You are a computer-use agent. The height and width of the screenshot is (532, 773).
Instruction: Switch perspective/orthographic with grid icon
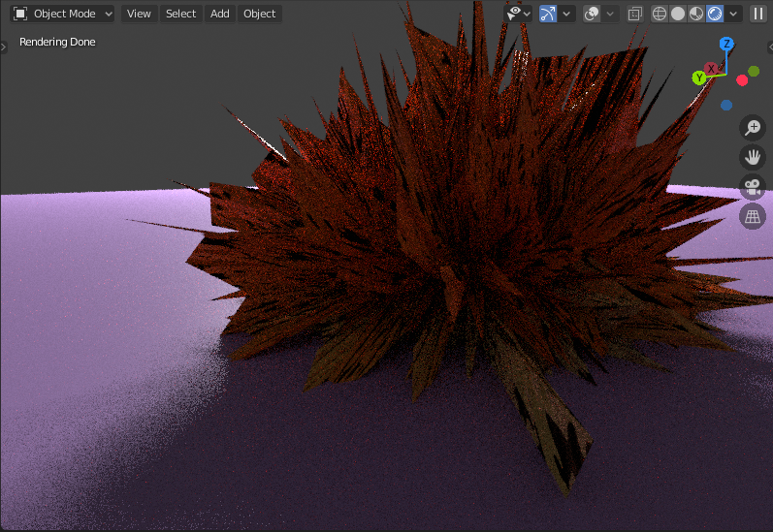tap(753, 216)
